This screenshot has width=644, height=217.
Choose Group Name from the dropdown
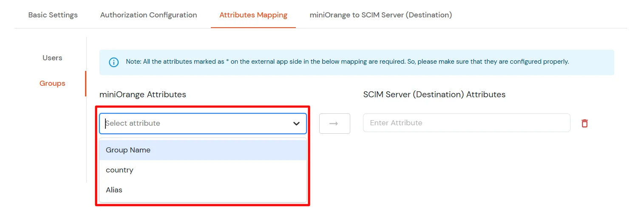tap(203, 150)
